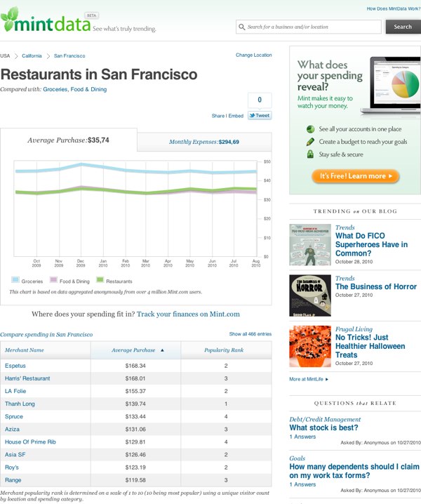Image resolution: width=421 pixels, height=504 pixels.
Task: Type in the business search field
Action: (x=312, y=27)
